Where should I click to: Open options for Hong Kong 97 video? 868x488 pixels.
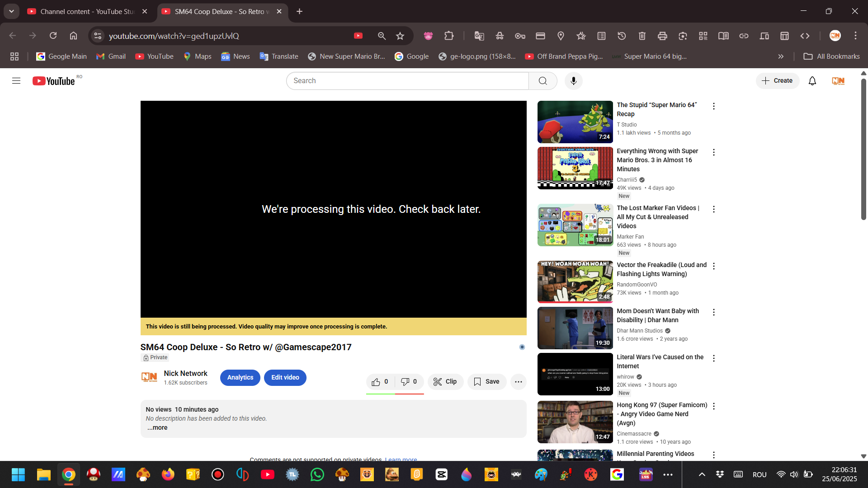tap(714, 406)
